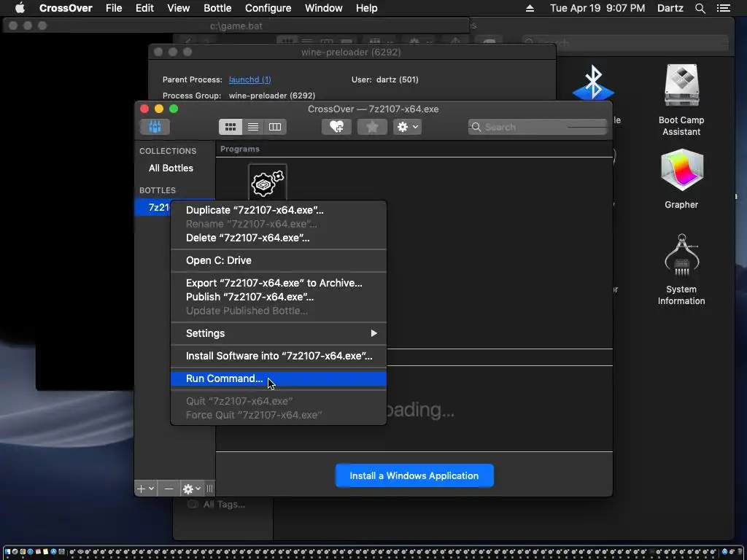Open the Apple menu
This screenshot has height=560, width=747.
coord(20,8)
